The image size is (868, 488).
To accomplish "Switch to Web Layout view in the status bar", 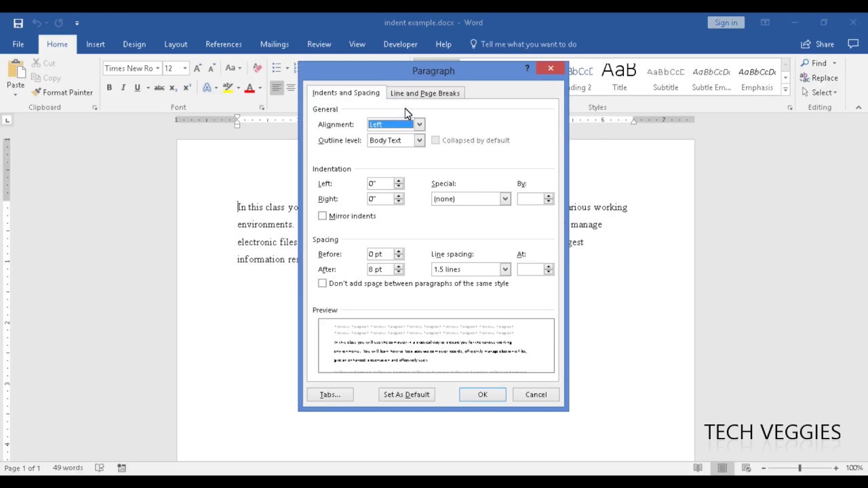I will pyautogui.click(x=746, y=468).
